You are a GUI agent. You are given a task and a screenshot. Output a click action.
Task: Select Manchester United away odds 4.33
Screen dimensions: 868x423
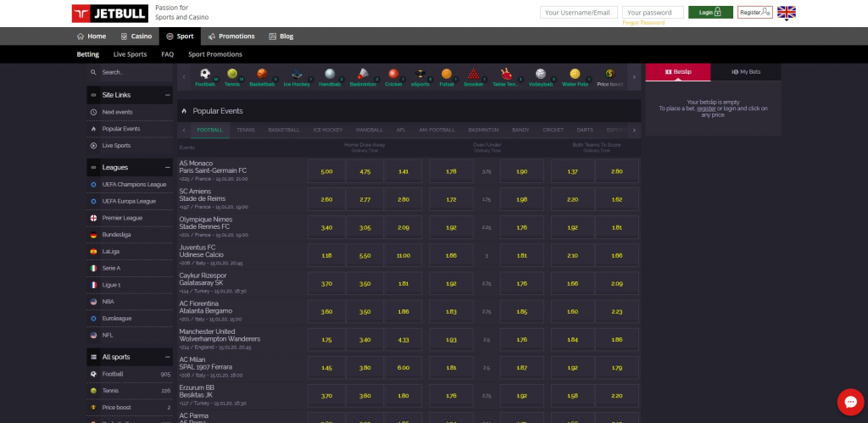pyautogui.click(x=403, y=339)
